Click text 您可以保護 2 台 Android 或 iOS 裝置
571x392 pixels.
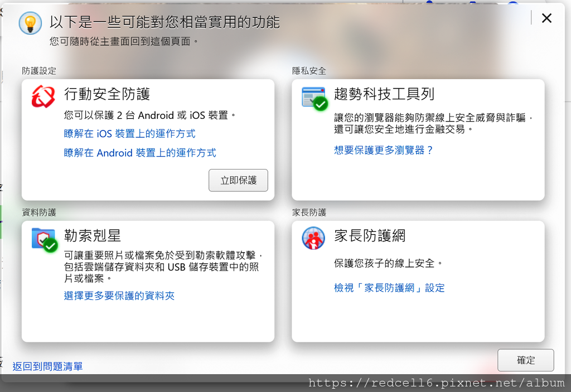click(x=149, y=115)
